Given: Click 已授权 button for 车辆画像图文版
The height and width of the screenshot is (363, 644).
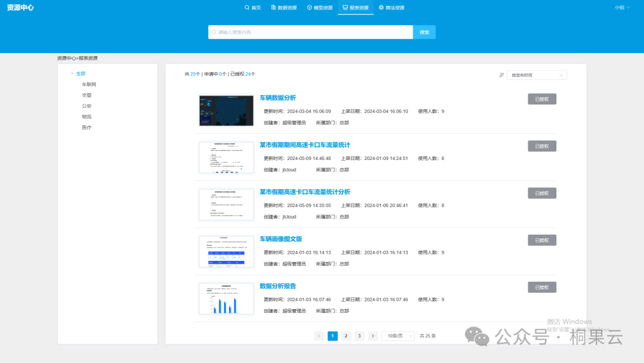Looking at the screenshot, I should point(541,240).
